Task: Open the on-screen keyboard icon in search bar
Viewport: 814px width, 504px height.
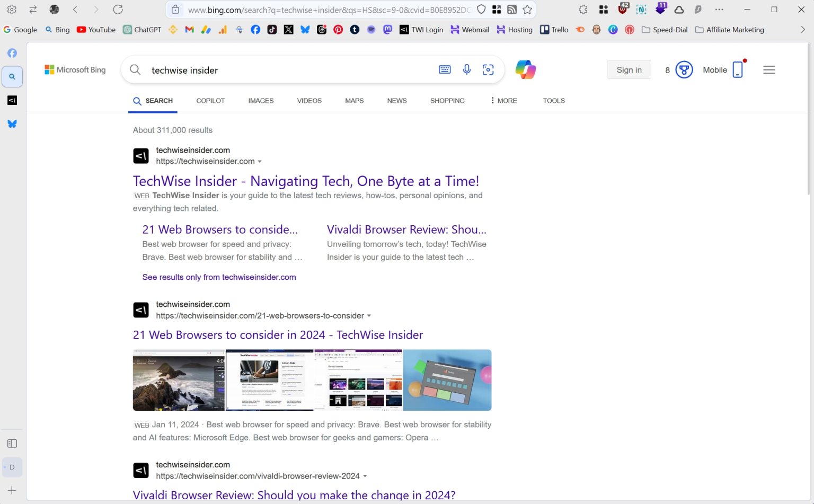Action: click(445, 69)
